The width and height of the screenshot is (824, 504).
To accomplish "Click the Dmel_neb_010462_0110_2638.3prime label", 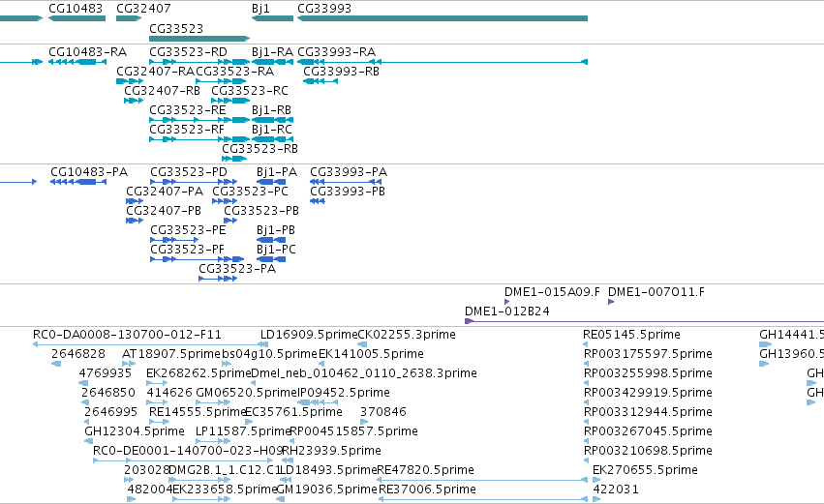I will point(364,373).
